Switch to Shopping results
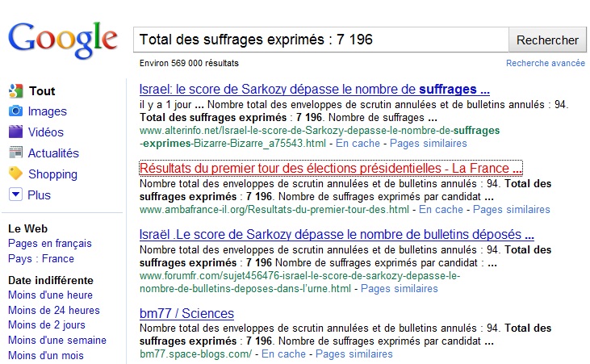 tap(52, 174)
